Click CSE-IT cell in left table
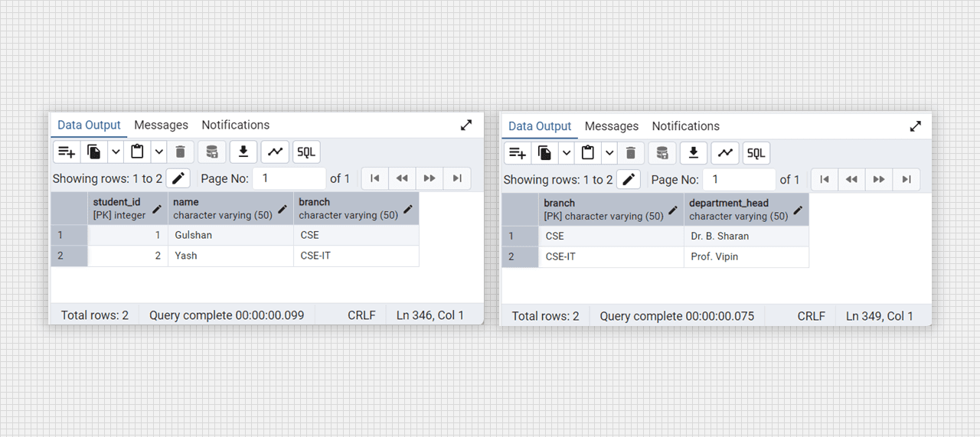 pyautogui.click(x=356, y=256)
